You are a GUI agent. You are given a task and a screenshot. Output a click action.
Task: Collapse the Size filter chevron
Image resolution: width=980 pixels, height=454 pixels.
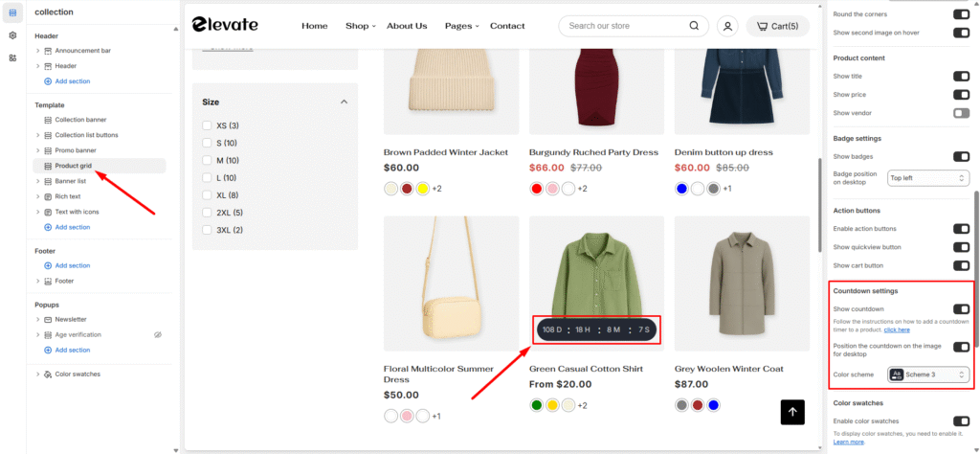(x=344, y=102)
